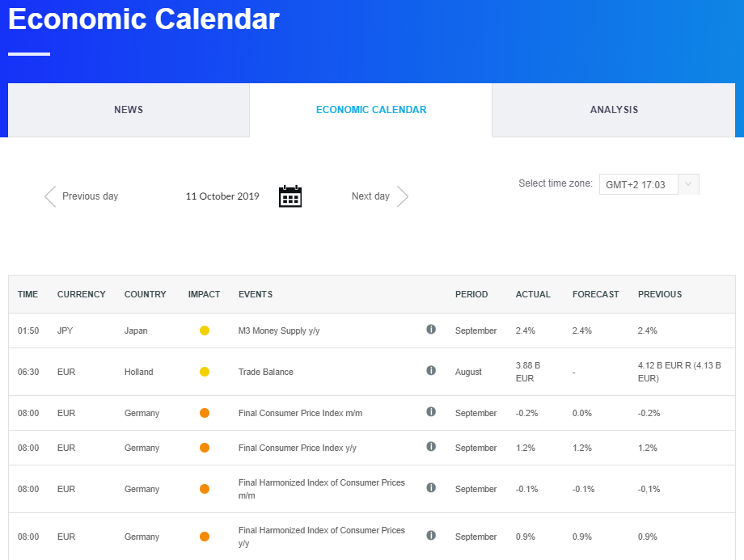Open info for Final Harmonized Index m/m event
This screenshot has width=744, height=560.
click(431, 487)
